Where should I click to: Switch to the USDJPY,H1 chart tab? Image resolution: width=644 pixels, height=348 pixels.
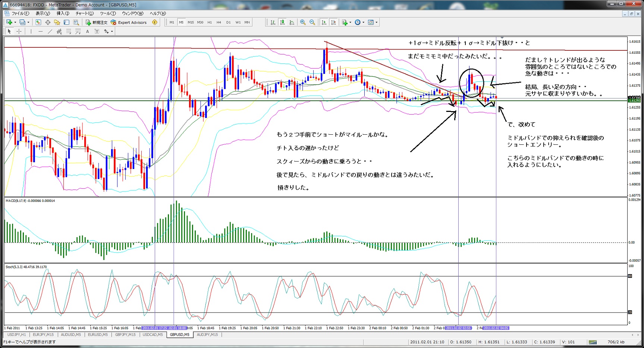tap(17, 335)
